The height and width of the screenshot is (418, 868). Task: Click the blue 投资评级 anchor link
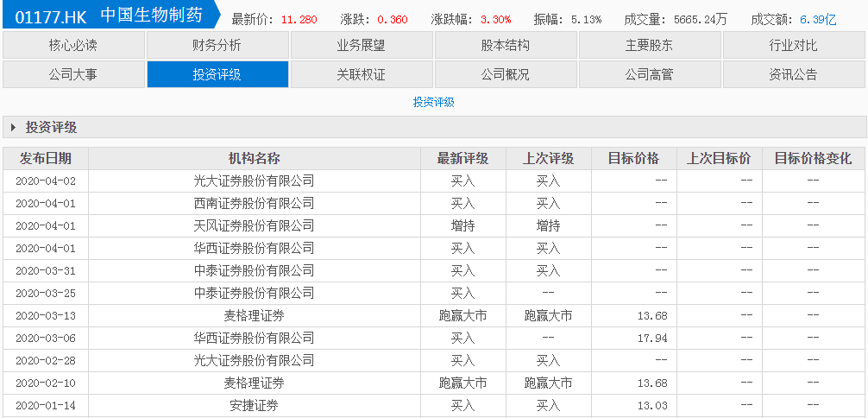433,103
